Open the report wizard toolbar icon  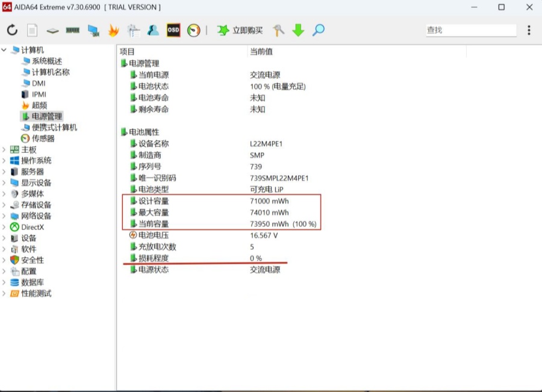(134, 31)
